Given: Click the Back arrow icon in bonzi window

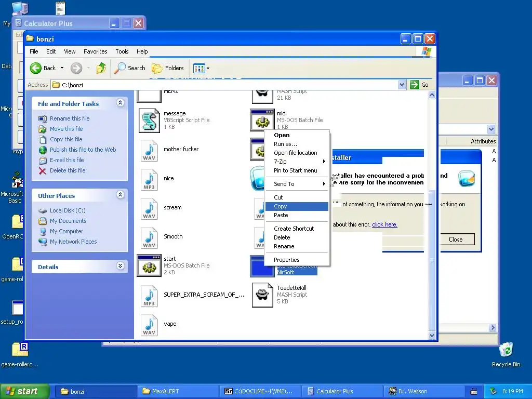Looking at the screenshot, I should (36, 68).
